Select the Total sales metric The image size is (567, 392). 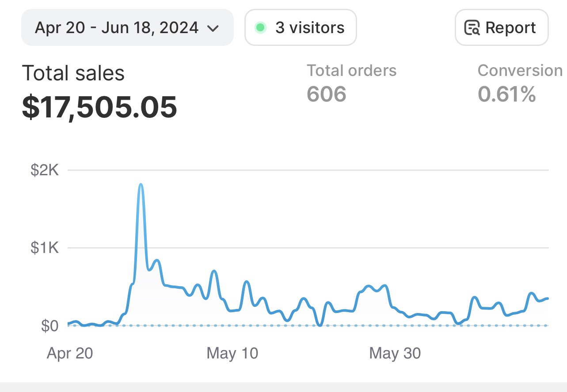(x=73, y=73)
